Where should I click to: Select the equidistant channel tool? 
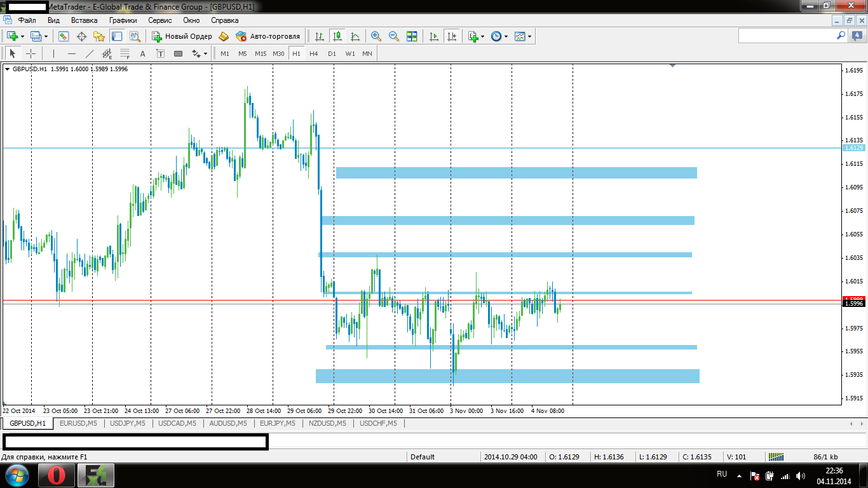107,53
